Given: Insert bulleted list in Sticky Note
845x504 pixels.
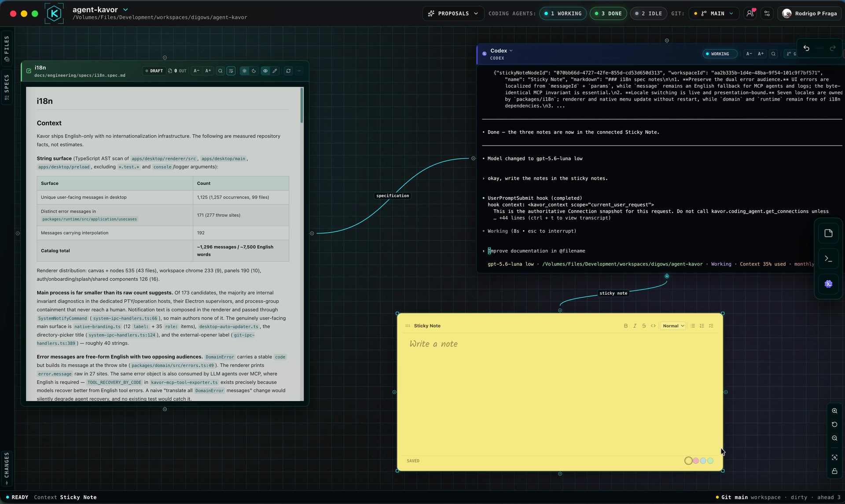Looking at the screenshot, I should pos(693,326).
